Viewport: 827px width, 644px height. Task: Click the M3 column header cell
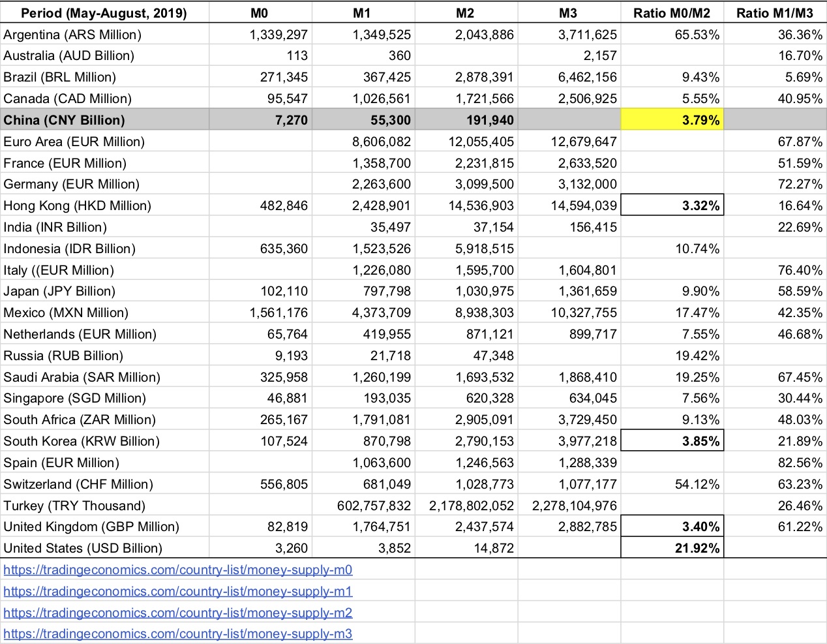pyautogui.click(x=568, y=13)
